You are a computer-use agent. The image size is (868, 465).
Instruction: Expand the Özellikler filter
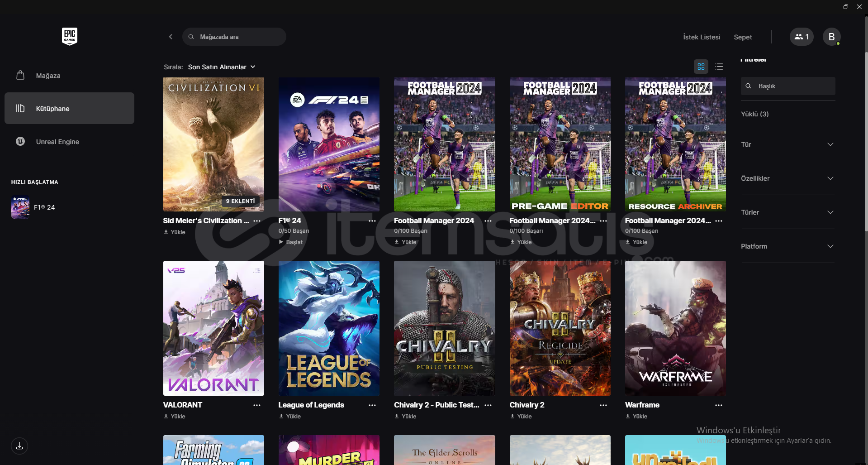[x=788, y=178]
